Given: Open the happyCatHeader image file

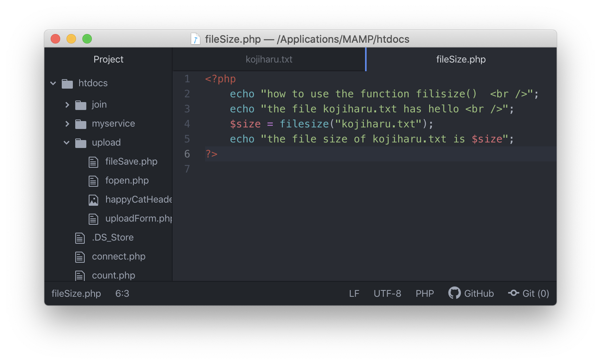Looking at the screenshot, I should (x=139, y=199).
